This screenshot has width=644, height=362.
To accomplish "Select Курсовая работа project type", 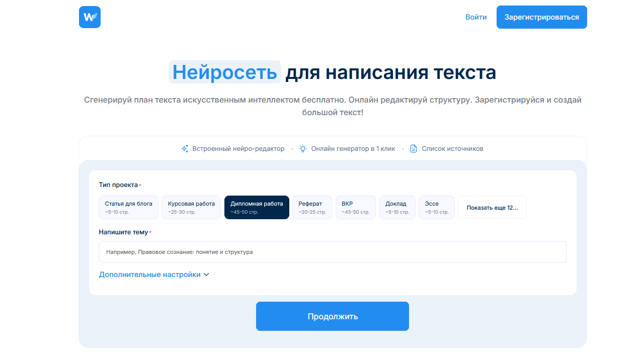I will click(191, 207).
